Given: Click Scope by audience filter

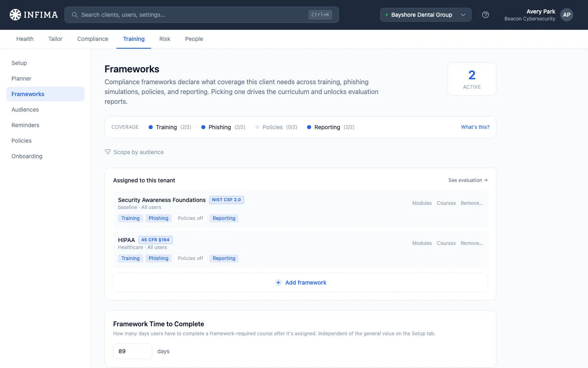Looking at the screenshot, I should click(x=134, y=152).
